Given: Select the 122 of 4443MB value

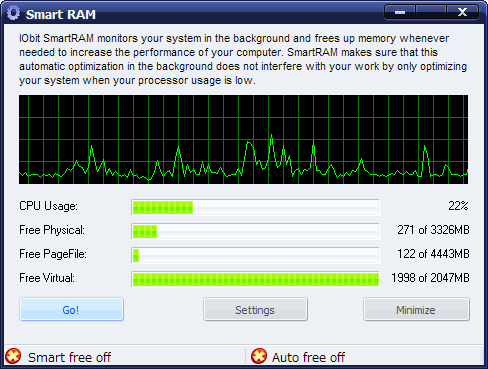Looking at the screenshot, I should click(433, 254).
